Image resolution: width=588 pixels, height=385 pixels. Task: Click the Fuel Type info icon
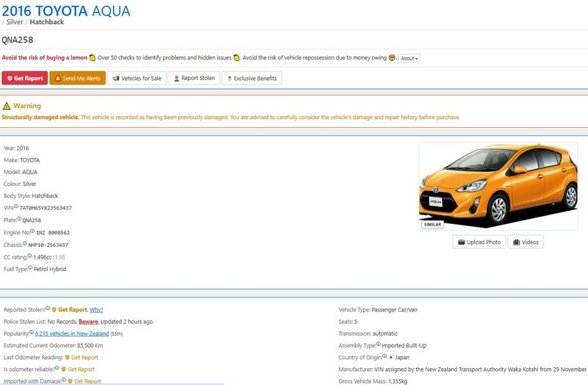click(x=30, y=267)
